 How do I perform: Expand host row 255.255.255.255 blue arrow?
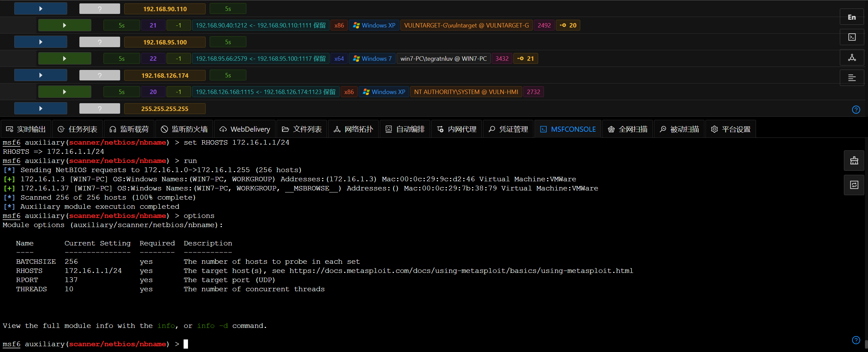pyautogui.click(x=41, y=109)
